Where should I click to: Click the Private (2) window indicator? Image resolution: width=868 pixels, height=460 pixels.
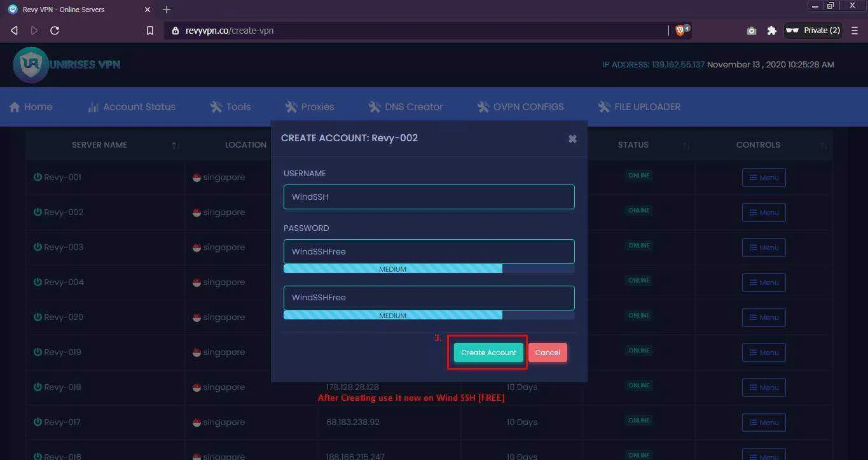point(814,31)
